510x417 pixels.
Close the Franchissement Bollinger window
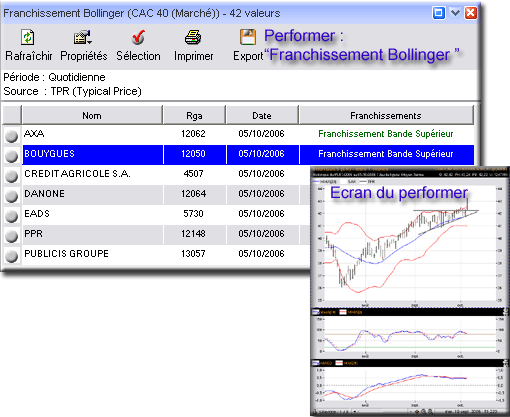tap(471, 13)
